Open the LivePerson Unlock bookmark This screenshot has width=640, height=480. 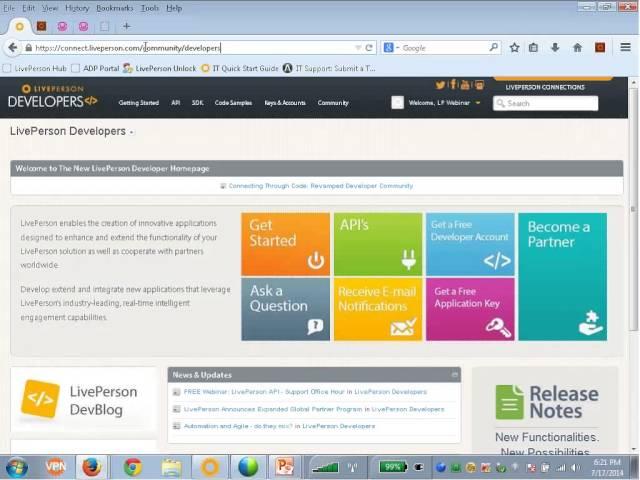(x=160, y=69)
